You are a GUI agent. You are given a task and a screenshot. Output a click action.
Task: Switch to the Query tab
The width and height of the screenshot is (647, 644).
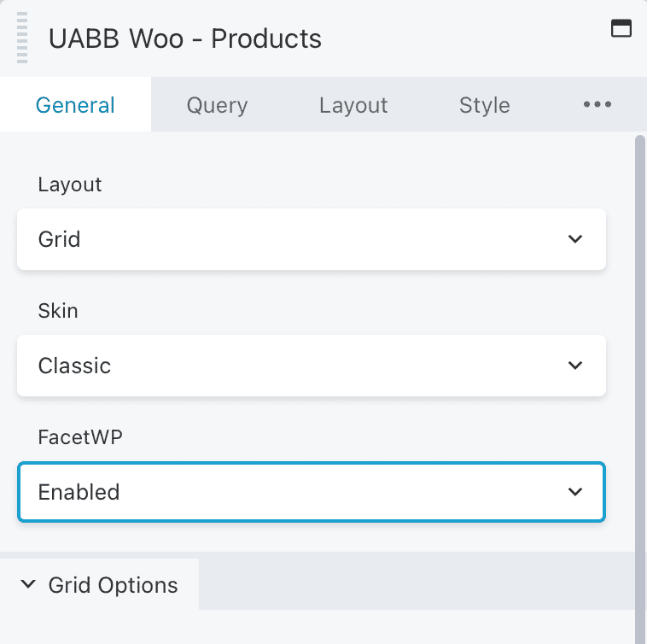point(217,104)
